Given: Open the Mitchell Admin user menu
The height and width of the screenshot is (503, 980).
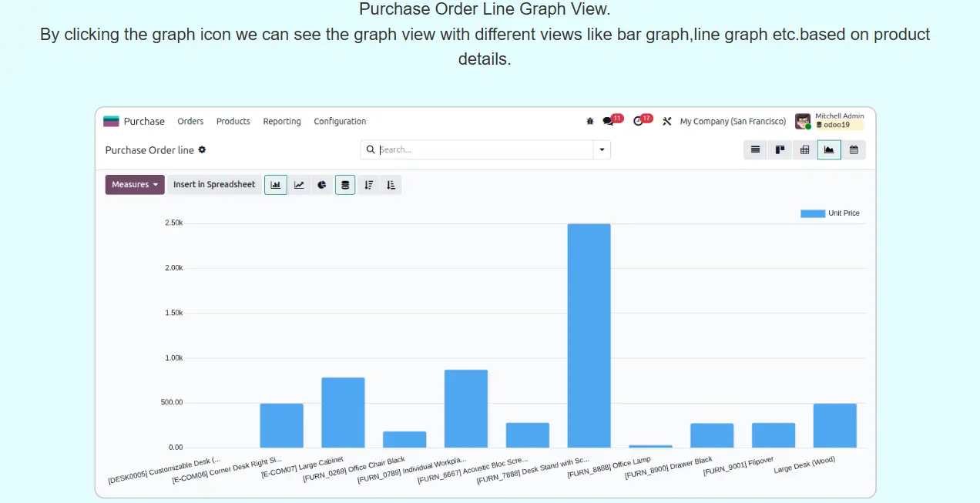Looking at the screenshot, I should pyautogui.click(x=830, y=121).
